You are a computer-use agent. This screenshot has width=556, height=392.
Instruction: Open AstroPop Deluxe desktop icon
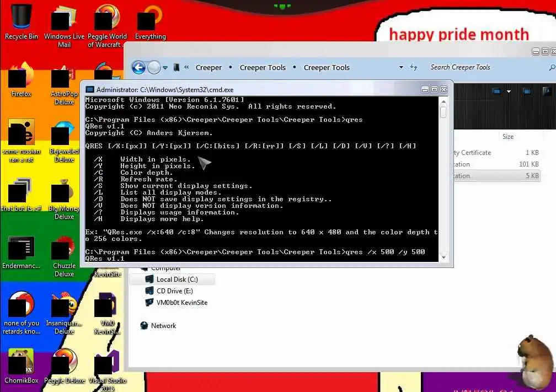(64, 84)
